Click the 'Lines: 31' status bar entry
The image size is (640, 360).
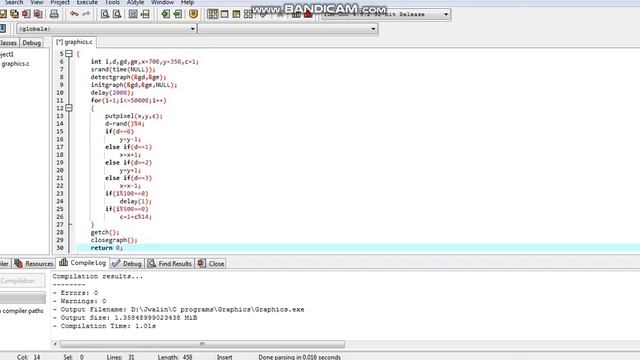pyautogui.click(x=120, y=357)
